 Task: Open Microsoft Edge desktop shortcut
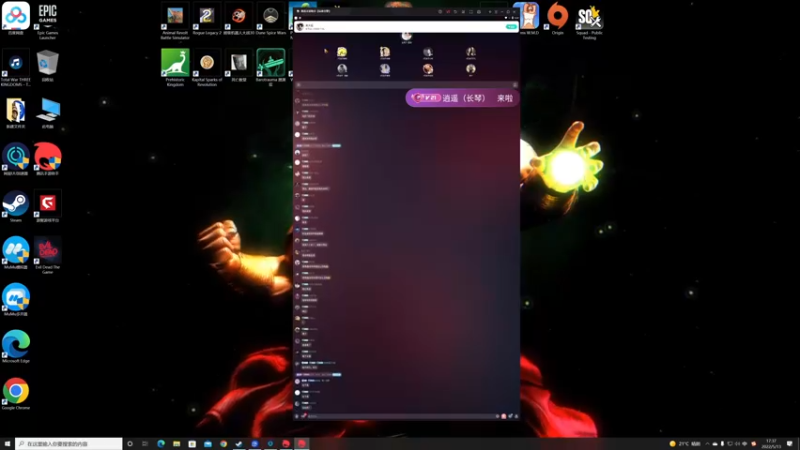(16, 346)
